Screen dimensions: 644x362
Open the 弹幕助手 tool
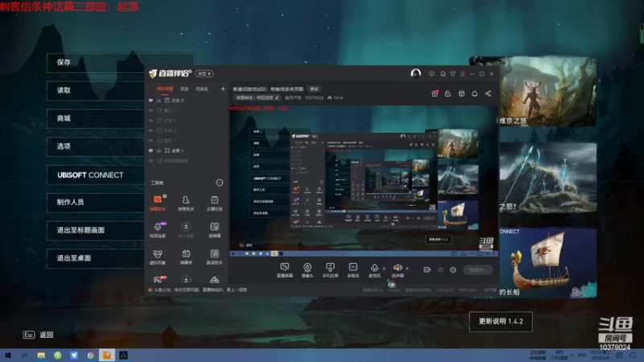158,204
